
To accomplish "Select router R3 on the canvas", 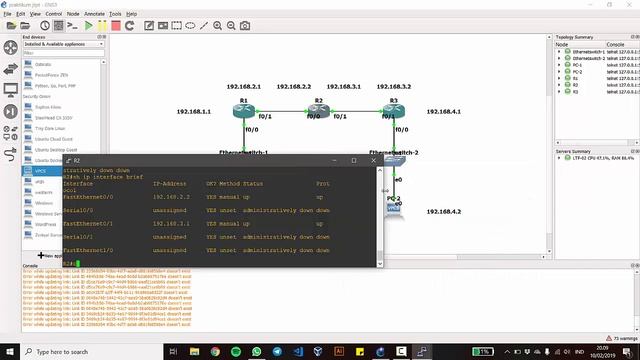I will tap(394, 111).
